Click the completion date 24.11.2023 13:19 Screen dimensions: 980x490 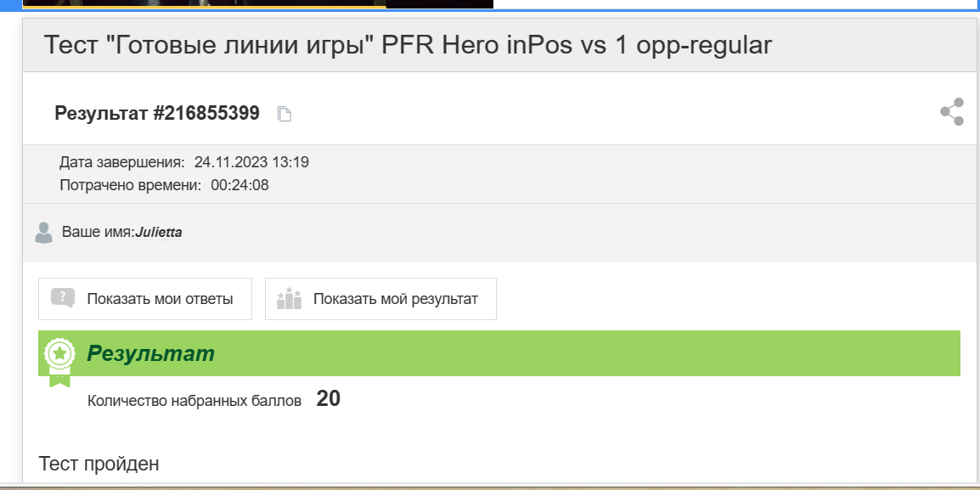[251, 162]
